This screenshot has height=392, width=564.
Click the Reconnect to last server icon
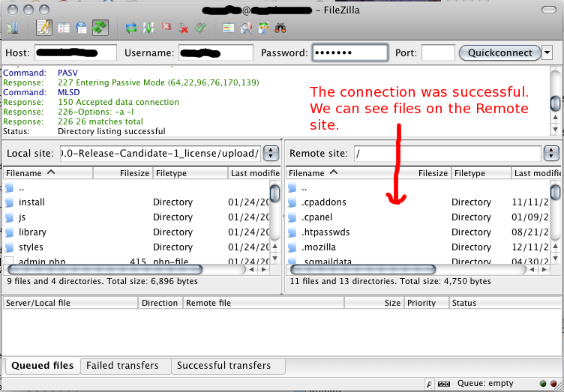pyautogui.click(x=200, y=28)
